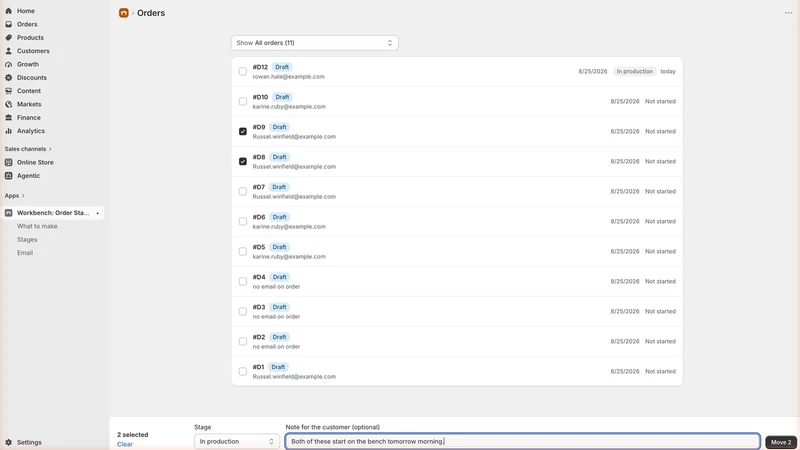Open the Stage dropdown set to In production
Viewport: 800px width, 450px height.
(236, 441)
